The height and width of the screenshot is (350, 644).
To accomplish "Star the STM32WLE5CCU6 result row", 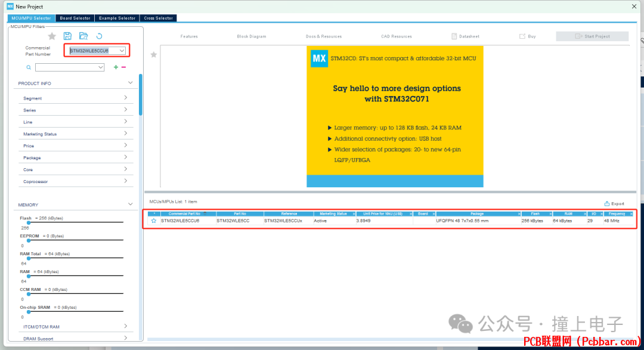I will [x=154, y=221].
